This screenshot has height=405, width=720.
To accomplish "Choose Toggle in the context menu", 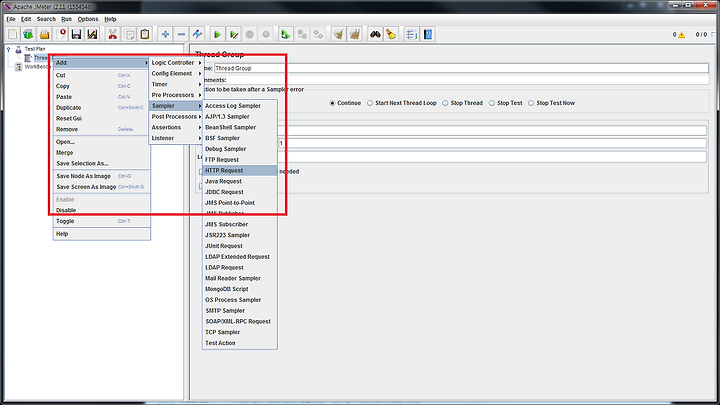I will [x=101, y=221].
